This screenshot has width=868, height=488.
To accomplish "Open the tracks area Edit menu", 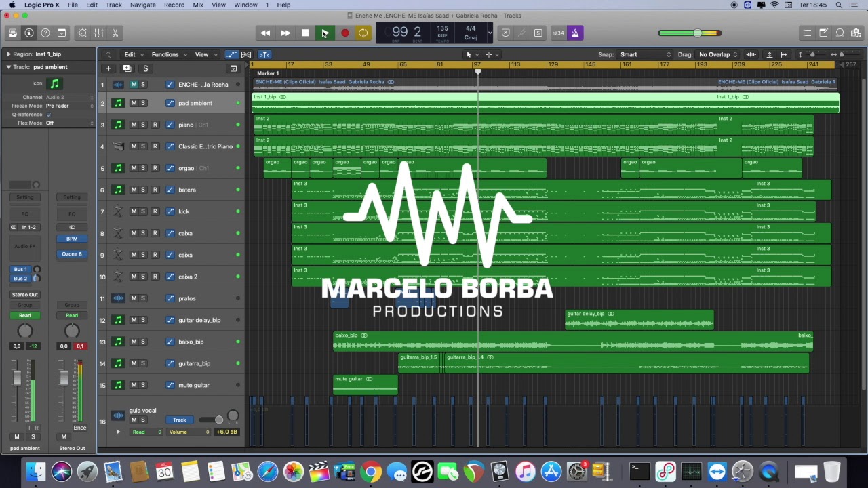I will (133, 54).
